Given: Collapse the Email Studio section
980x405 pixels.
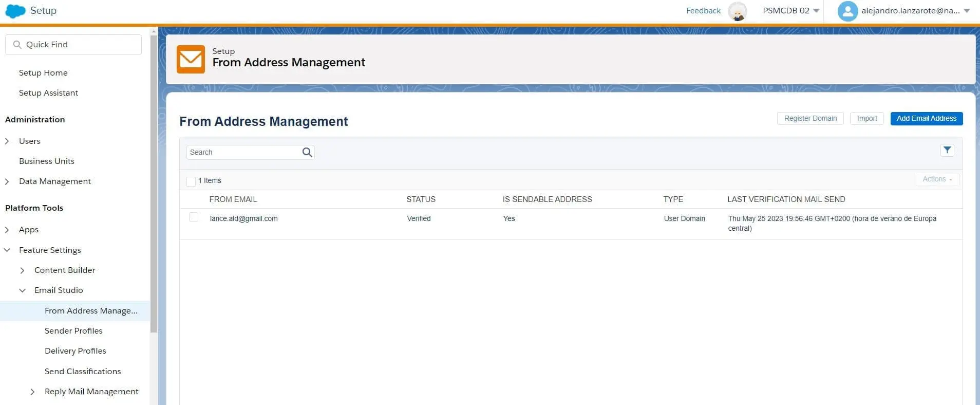Looking at the screenshot, I should [x=23, y=290].
